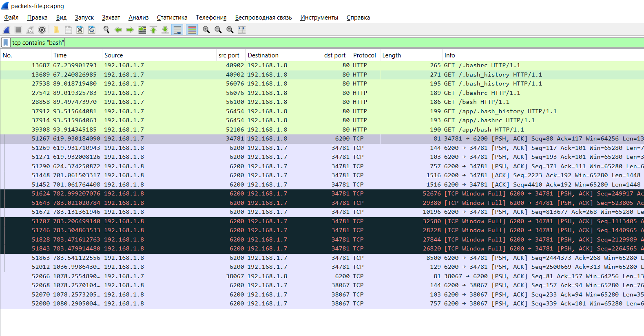Viewport: 644px width, 336px height.
Task: Sort by the Destination column header
Action: pyautogui.click(x=283, y=55)
